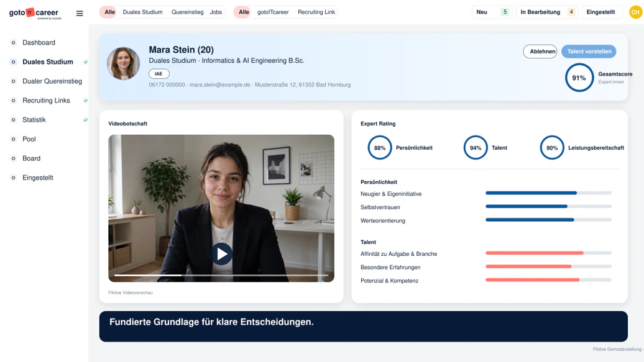Open Pool in the sidebar
Screen dimensions: 644x362
29,139
